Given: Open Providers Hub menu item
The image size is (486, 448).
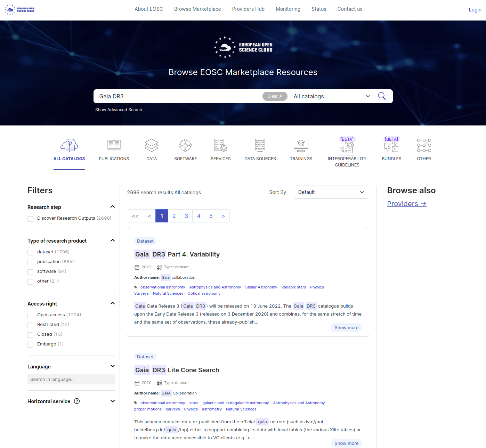Looking at the screenshot, I should pos(248,9).
